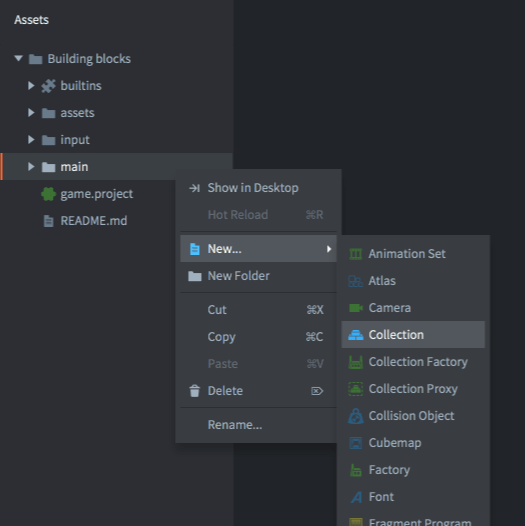Click the green Camera icon
Viewport: 525px width, 526px height.
(x=356, y=308)
